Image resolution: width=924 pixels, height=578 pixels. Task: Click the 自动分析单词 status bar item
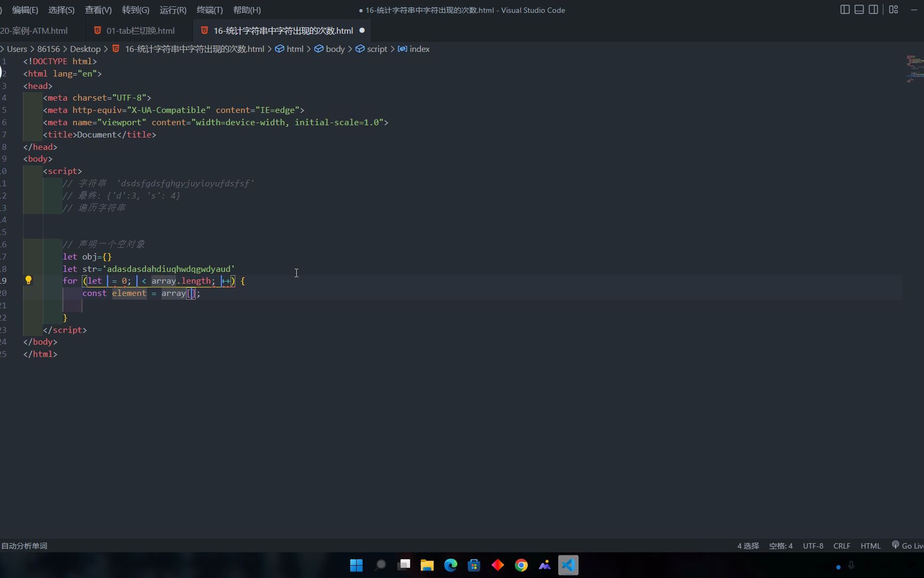[x=24, y=546]
